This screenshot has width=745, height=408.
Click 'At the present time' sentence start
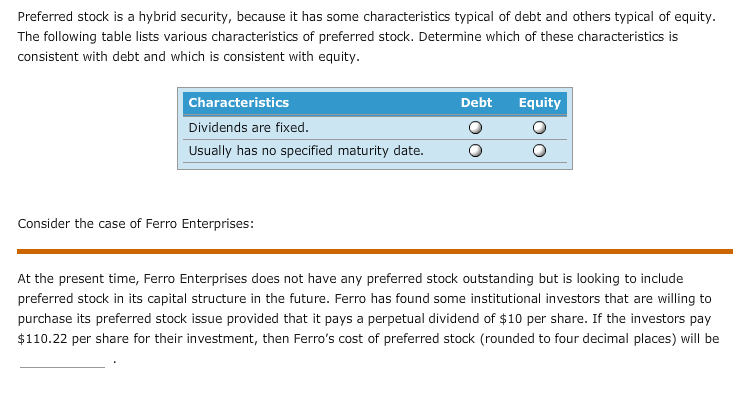[77, 279]
